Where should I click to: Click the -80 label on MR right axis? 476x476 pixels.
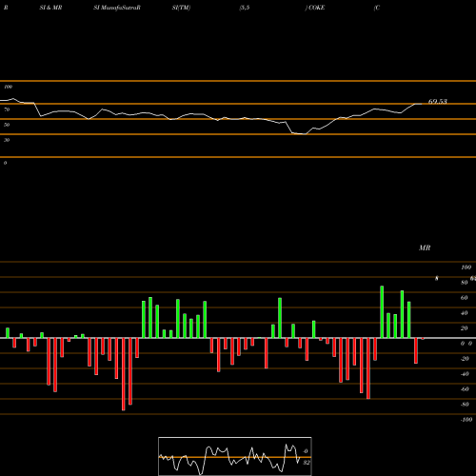coord(465,405)
